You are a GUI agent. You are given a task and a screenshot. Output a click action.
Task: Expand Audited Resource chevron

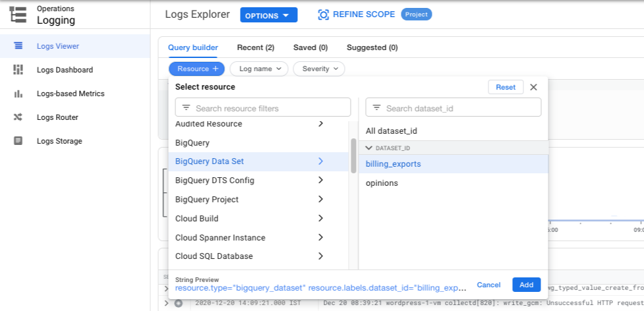tap(321, 123)
